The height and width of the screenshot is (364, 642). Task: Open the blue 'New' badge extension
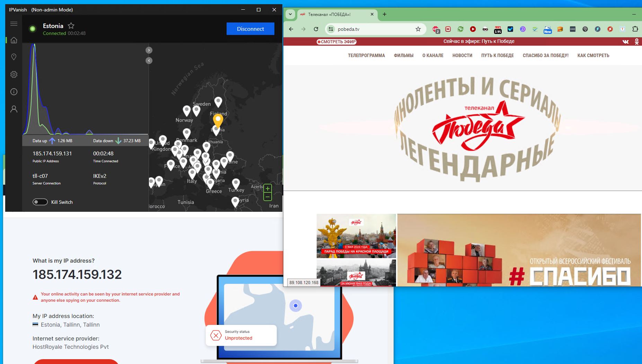(x=548, y=29)
